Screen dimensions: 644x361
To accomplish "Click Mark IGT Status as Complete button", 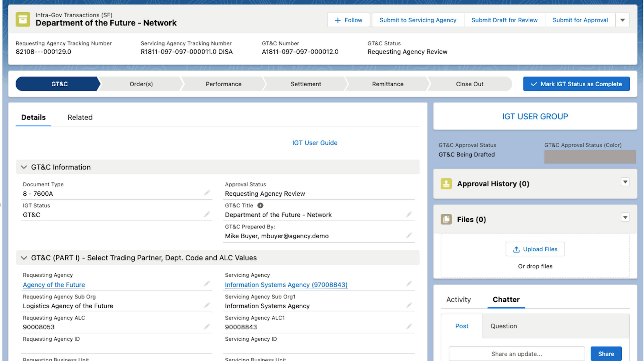I will click(x=576, y=84).
